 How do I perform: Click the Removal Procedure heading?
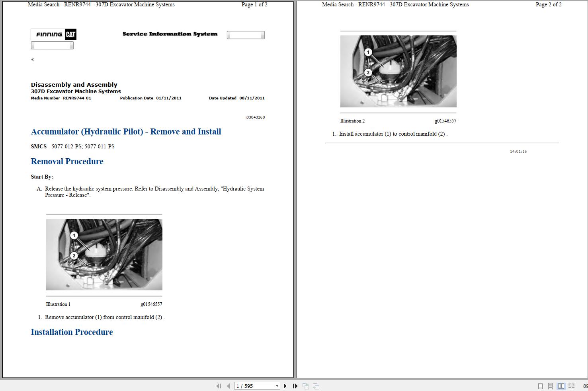click(x=67, y=161)
